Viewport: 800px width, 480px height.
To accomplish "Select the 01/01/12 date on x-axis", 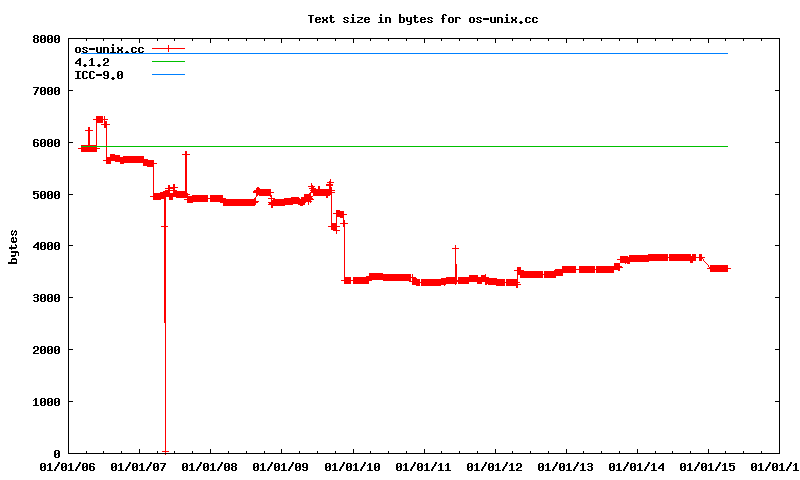I will (x=495, y=466).
